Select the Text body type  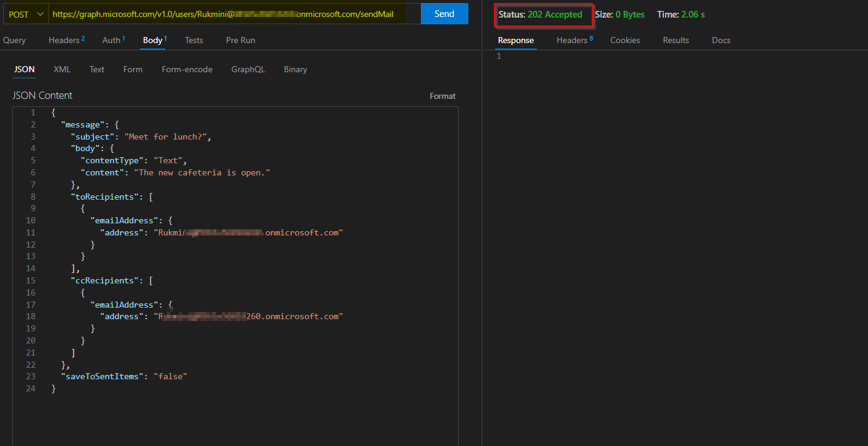tap(97, 69)
